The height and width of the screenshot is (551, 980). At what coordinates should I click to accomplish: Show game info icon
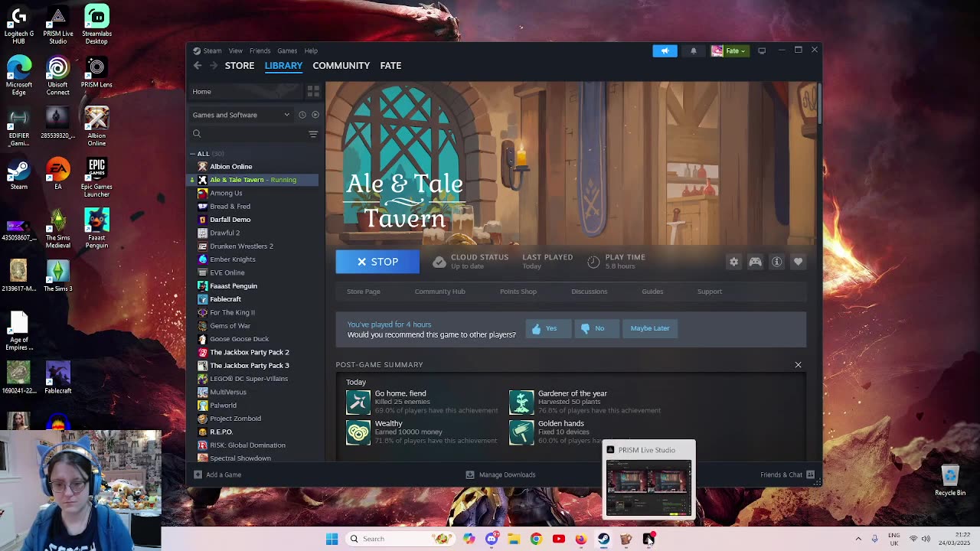776,262
